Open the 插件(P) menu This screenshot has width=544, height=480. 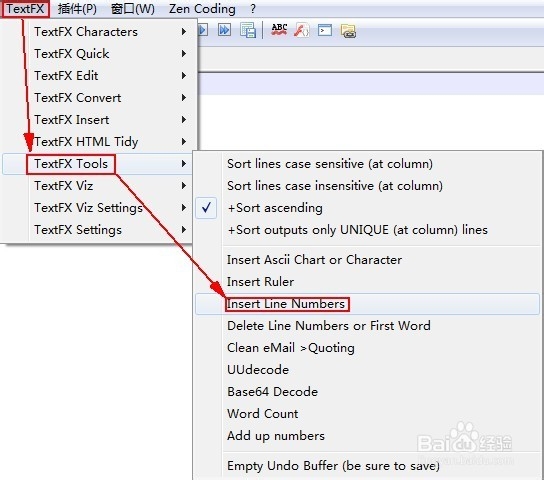[77, 9]
